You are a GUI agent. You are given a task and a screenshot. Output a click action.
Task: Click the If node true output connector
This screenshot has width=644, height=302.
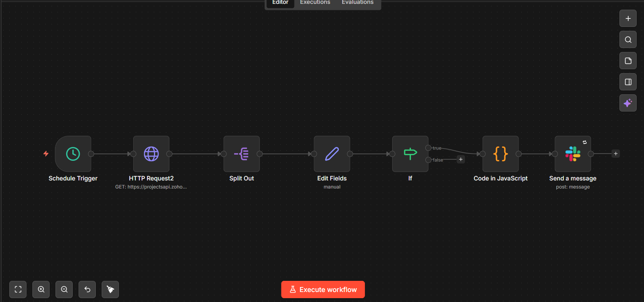point(428,148)
